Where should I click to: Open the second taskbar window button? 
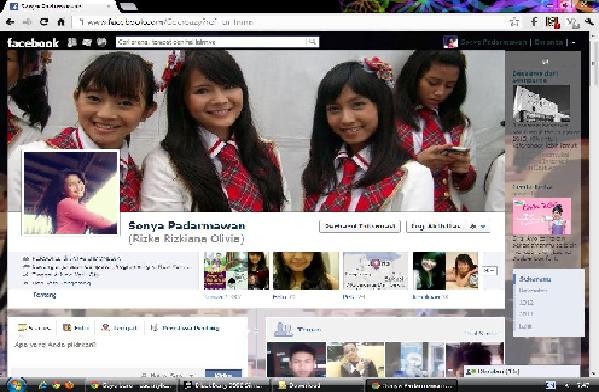pos(224,386)
